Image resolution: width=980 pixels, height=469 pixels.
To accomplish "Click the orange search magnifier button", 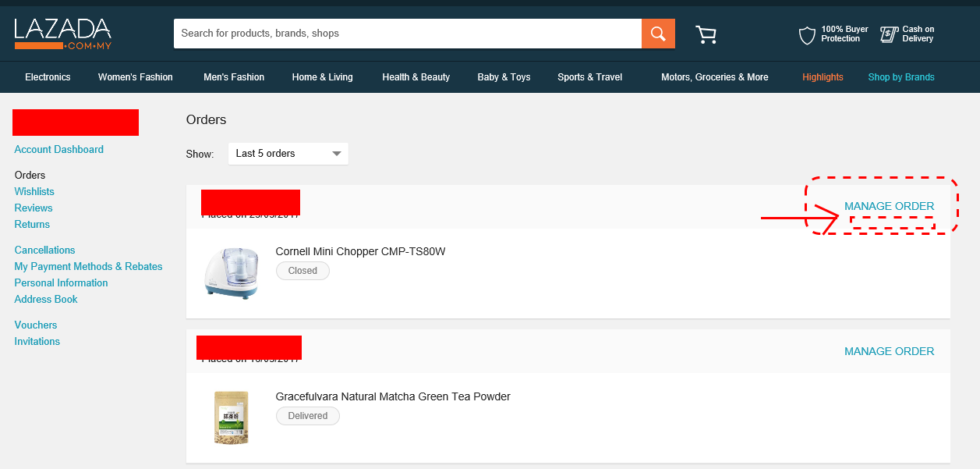I will tap(658, 34).
